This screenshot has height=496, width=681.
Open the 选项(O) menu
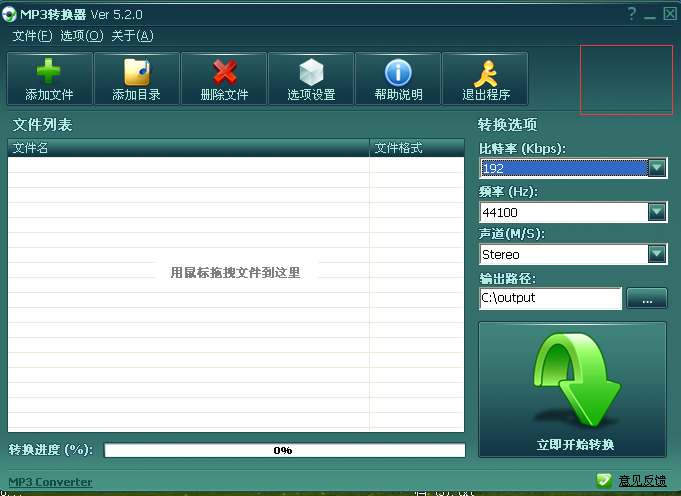(x=82, y=36)
